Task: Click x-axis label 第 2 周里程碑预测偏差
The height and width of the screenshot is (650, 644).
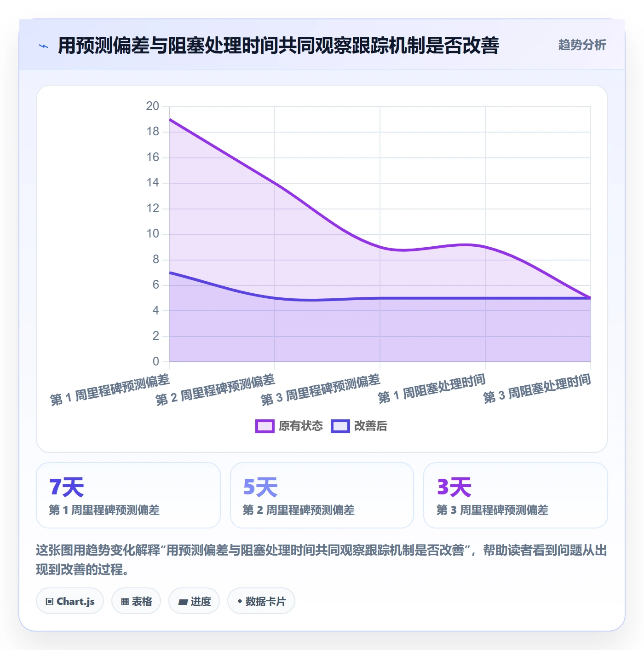Action: click(x=215, y=390)
